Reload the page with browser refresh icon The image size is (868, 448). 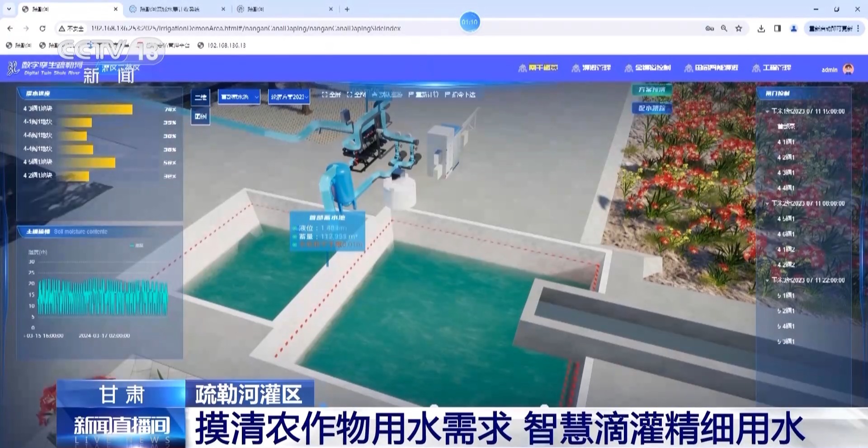pos(42,28)
